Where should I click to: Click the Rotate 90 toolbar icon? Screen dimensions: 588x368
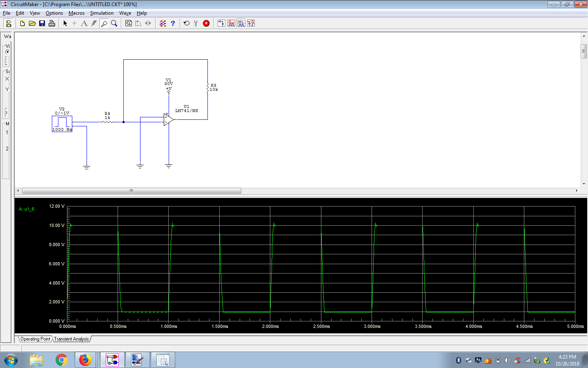click(x=138, y=23)
